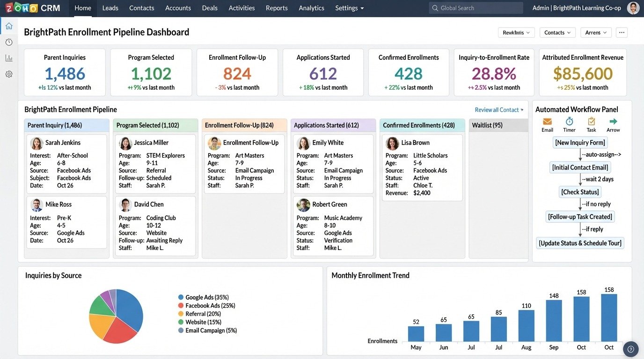The width and height of the screenshot is (644, 359).
Task: Click Mike Ross' avatar photo
Action: pyautogui.click(x=37, y=205)
